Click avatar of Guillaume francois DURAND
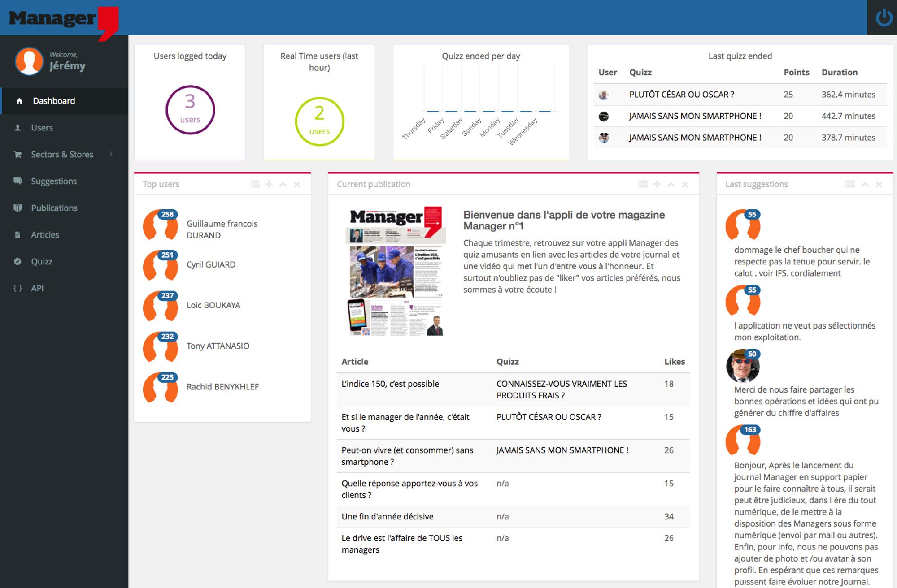 pos(161,225)
